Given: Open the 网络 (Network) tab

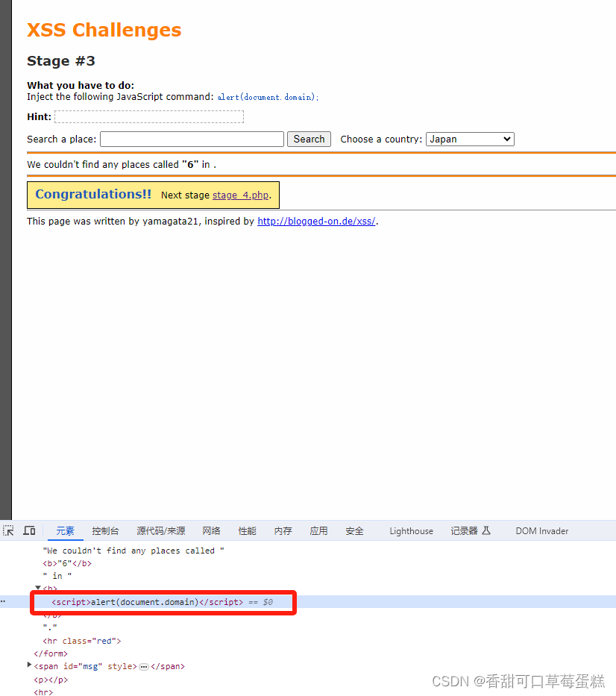Looking at the screenshot, I should tap(211, 530).
